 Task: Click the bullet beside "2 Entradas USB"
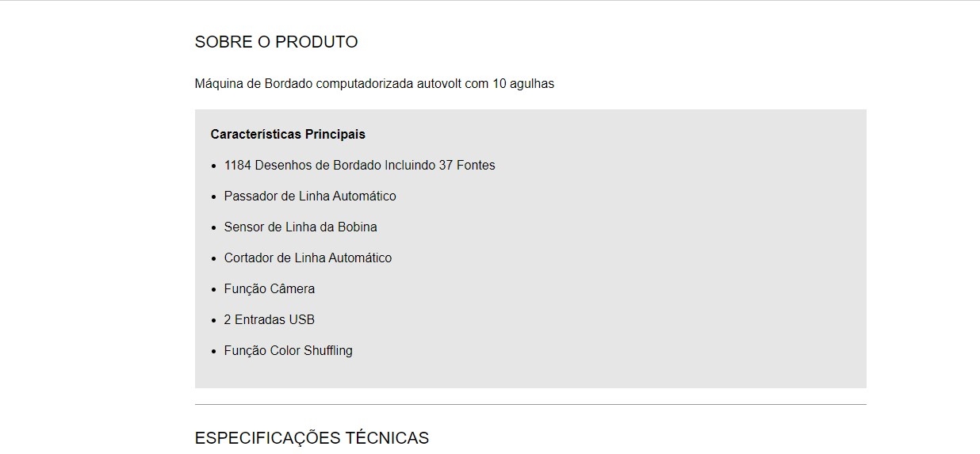point(214,321)
